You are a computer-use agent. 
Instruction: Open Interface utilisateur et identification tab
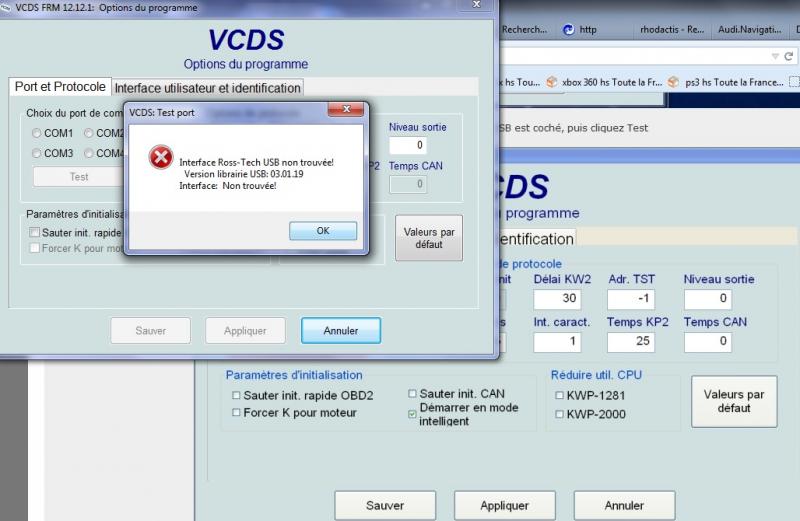[207, 88]
